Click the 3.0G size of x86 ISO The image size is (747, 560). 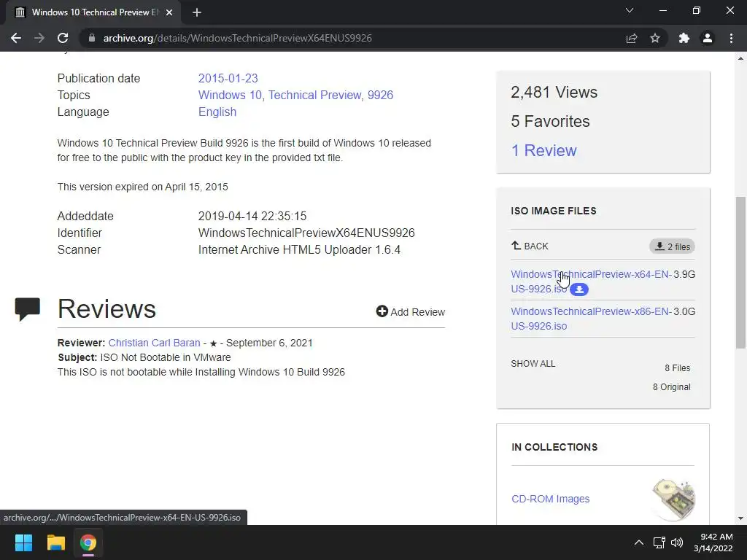[684, 311]
